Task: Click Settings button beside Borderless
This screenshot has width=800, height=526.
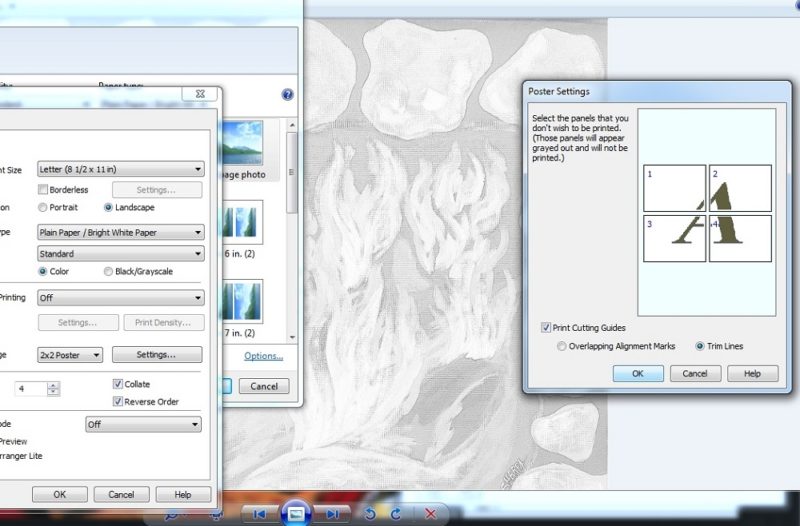Action: 157,190
